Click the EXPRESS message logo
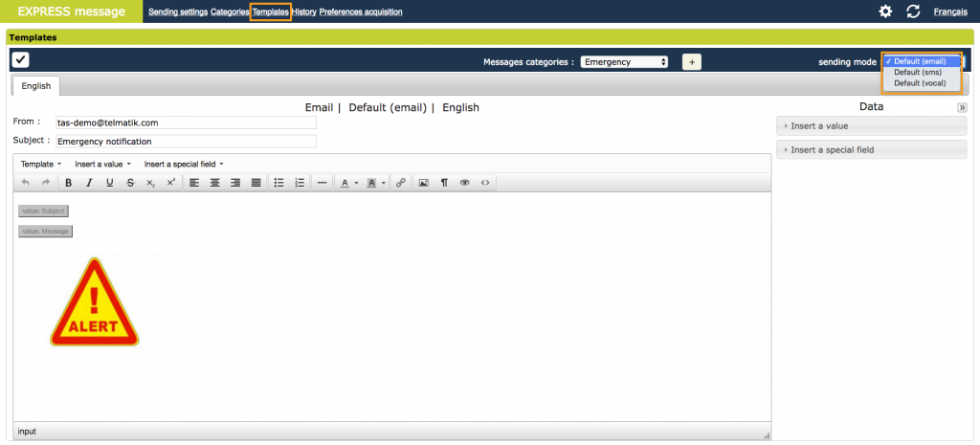Viewport: 980px width, 445px height. coord(71,11)
